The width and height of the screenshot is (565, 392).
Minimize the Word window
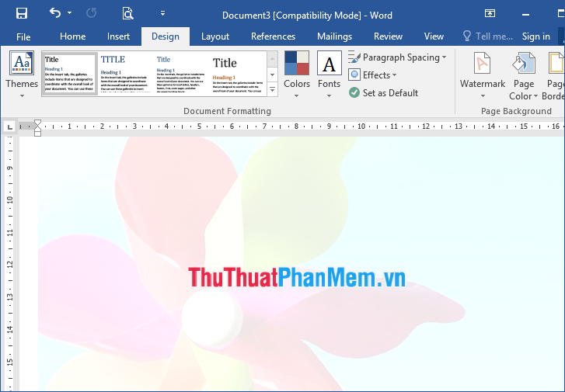[525, 15]
